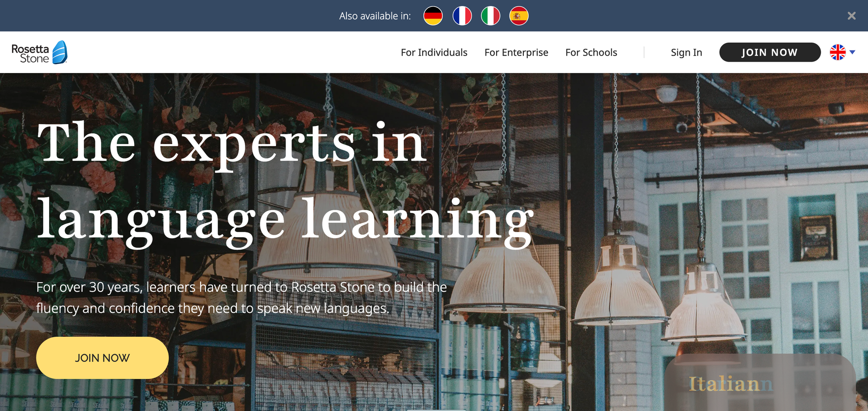Click the 'For over 30 years' paragraph text
Viewport: 868px width, 411px height.
click(242, 298)
